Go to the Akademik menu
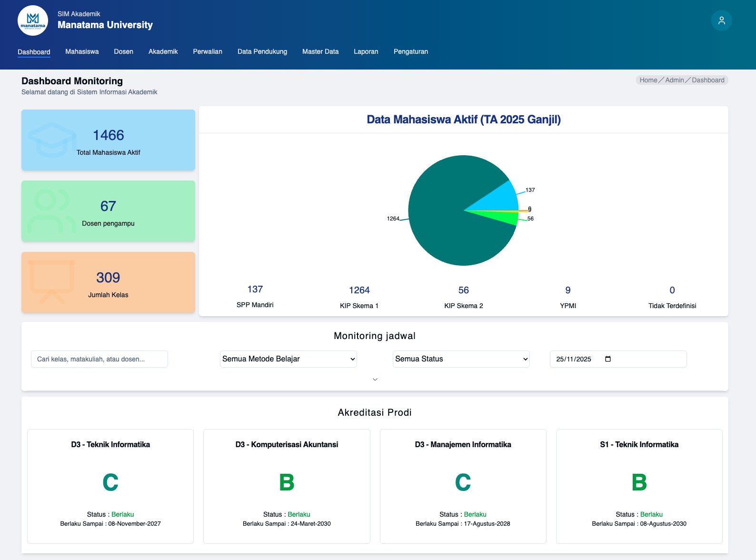Viewport: 756px width, 560px height. [163, 51]
